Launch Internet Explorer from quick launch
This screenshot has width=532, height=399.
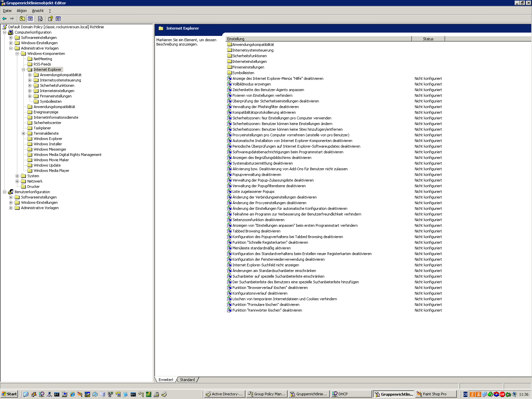72,394
